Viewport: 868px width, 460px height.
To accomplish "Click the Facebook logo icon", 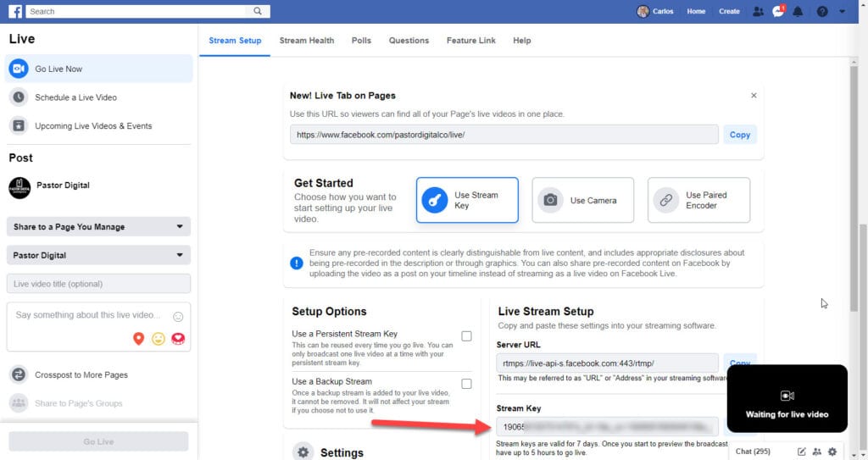I will 15,11.
